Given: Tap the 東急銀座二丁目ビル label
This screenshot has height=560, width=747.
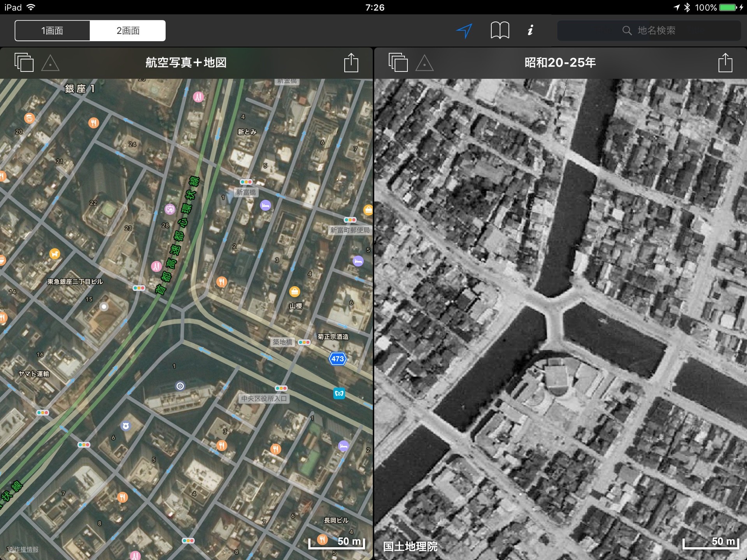Looking at the screenshot, I should (75, 282).
